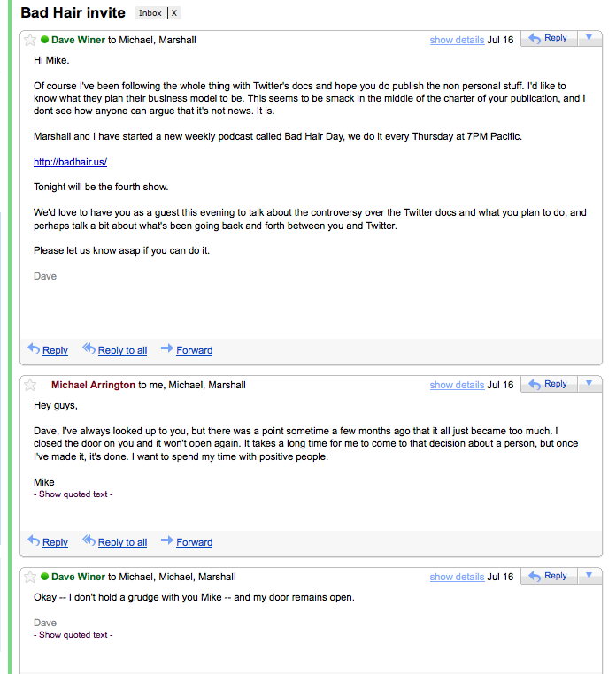Remove the Inbox label with X
616x674 pixels.
[174, 13]
